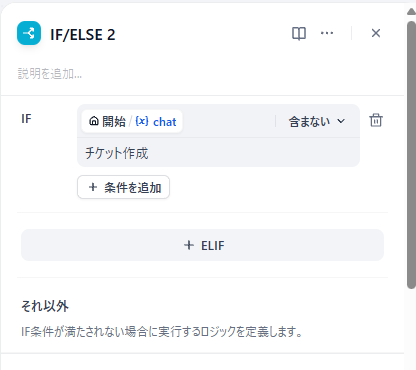Click the vertical scrollbar thumb
This screenshot has height=370, width=416.
point(411,155)
